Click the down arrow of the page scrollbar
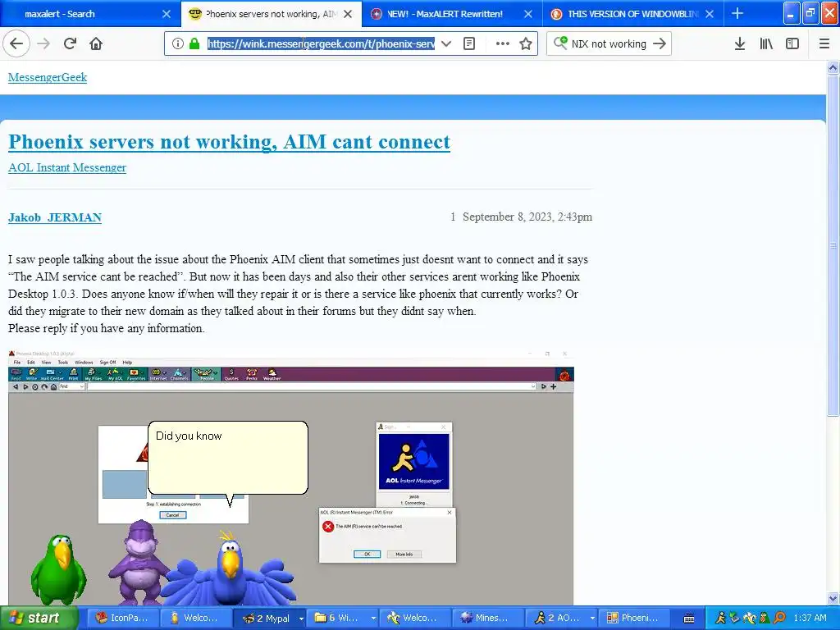Screen dimensions: 840x630 click(833, 598)
